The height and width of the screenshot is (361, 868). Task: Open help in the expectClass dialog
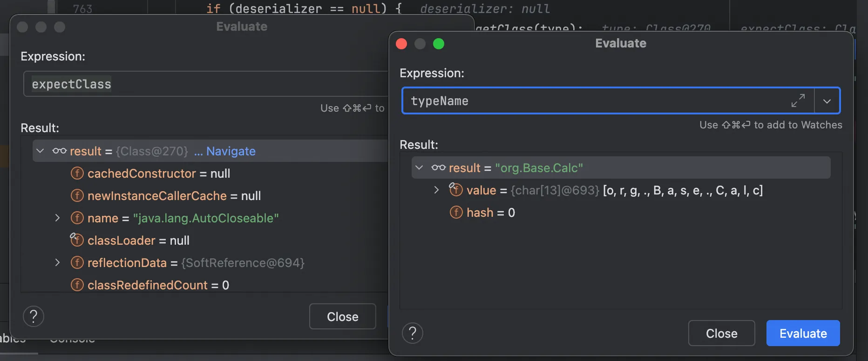pyautogui.click(x=34, y=316)
